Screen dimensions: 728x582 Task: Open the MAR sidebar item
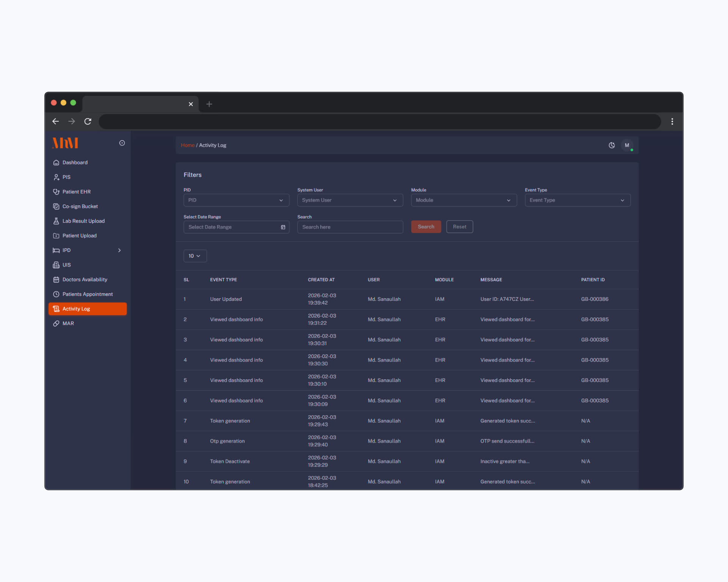68,323
